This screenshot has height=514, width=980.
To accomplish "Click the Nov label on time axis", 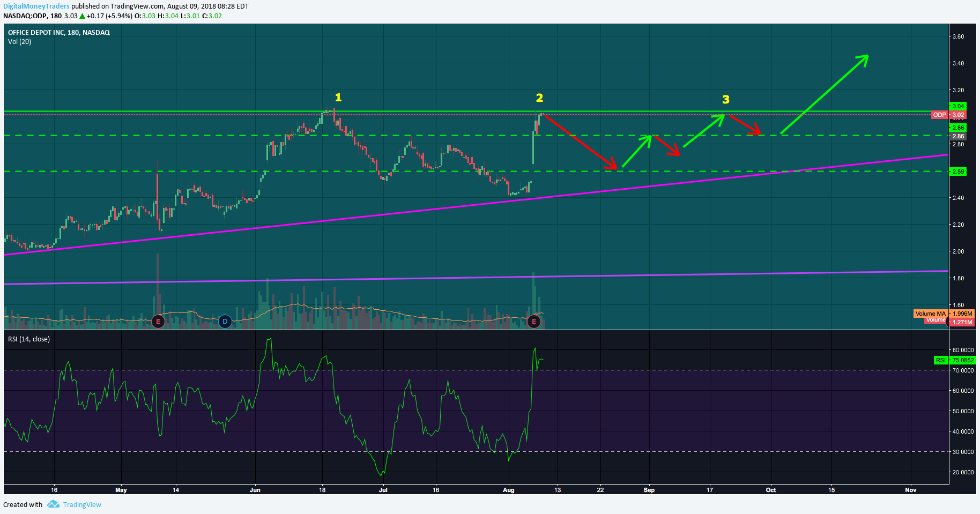I will (910, 490).
